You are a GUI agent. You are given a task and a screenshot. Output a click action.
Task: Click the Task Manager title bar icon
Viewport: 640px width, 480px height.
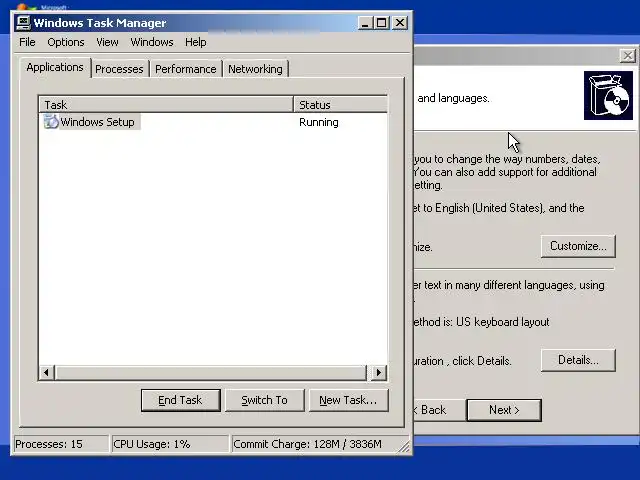(23, 22)
